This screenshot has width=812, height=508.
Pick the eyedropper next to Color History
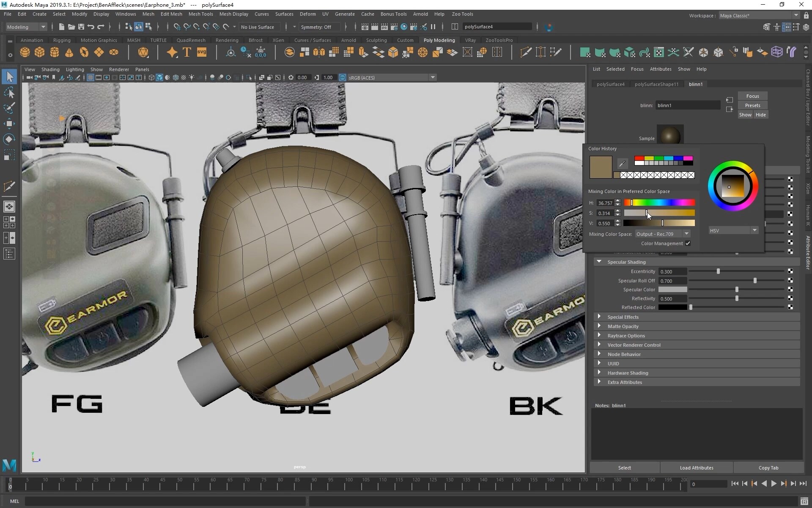pyautogui.click(x=622, y=163)
